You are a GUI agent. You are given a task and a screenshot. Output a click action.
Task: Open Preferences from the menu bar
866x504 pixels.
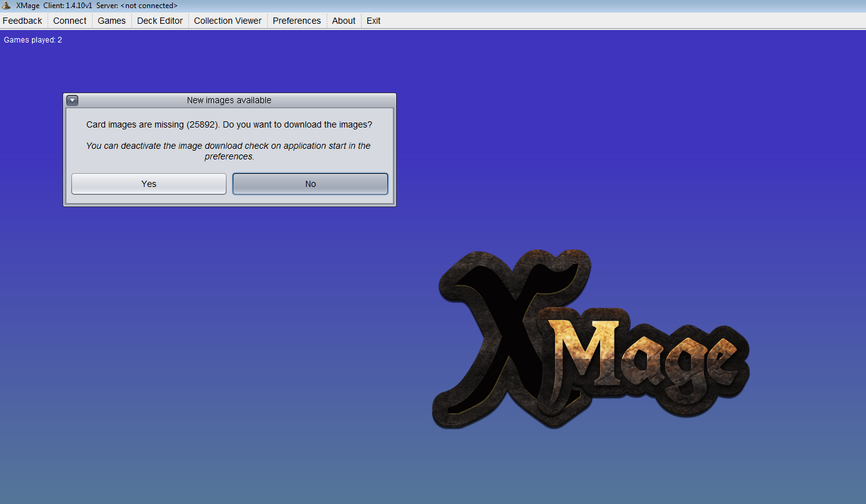297,21
